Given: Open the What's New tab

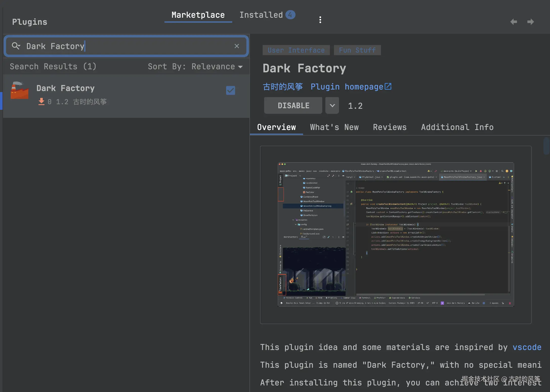Looking at the screenshot, I should pyautogui.click(x=334, y=127).
